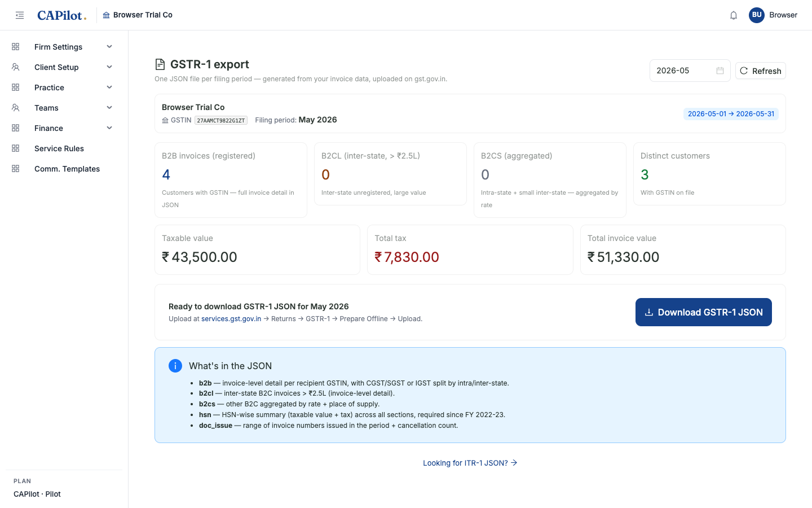Click the GSTR-1 export document icon

[x=160, y=64]
